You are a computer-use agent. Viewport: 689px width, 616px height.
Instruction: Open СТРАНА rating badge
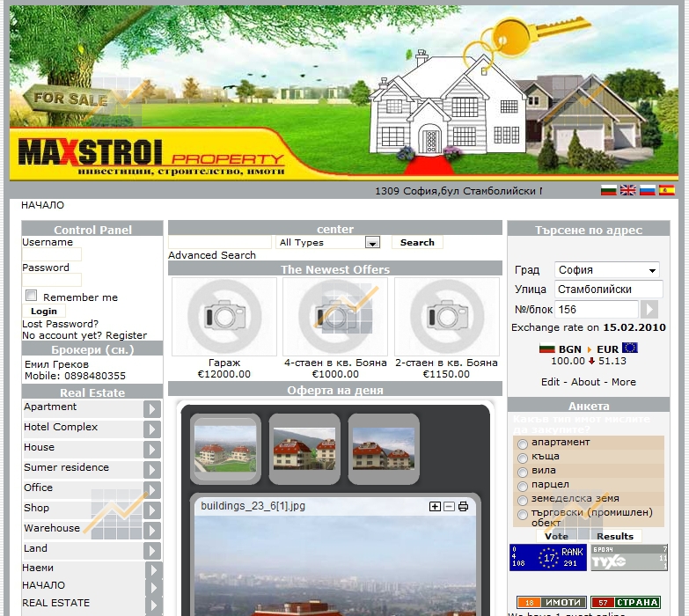(626, 603)
